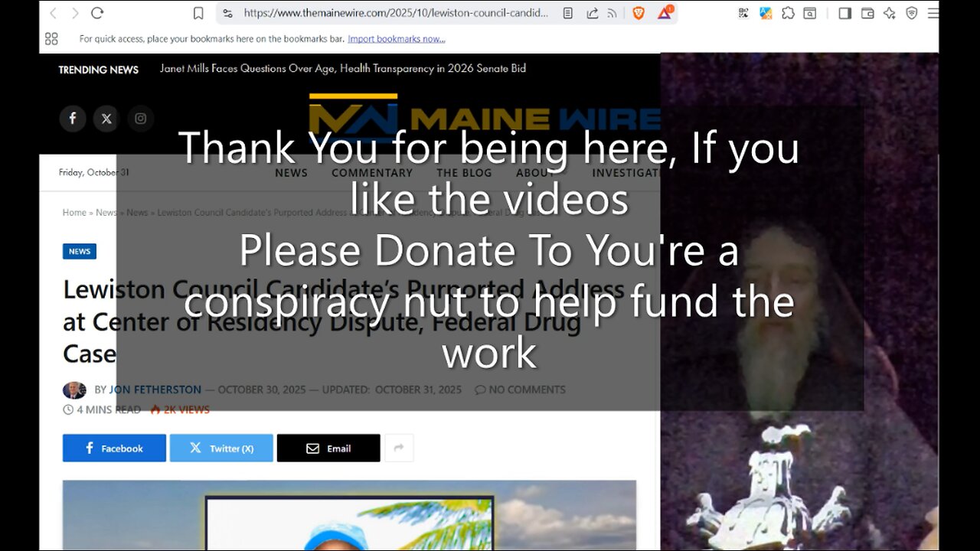Click the author avatar beside Jon Fetherston
Viewport: 980px width, 551px height.
click(74, 390)
